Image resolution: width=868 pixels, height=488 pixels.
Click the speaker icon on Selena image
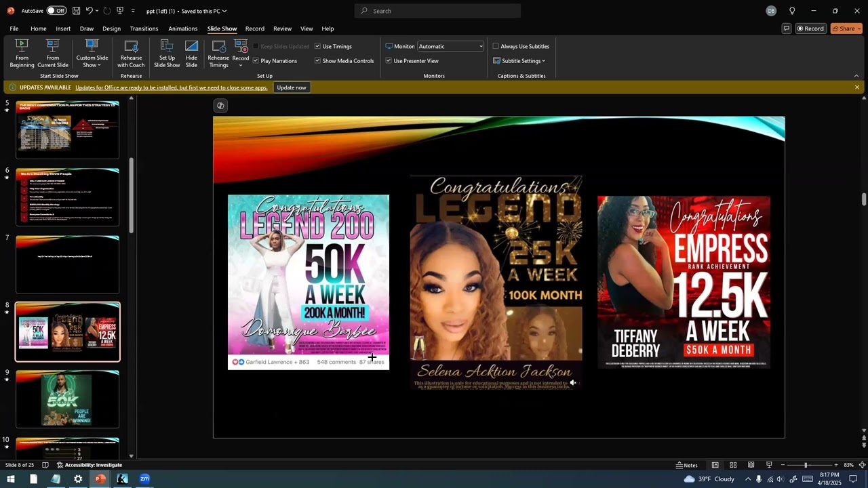(x=573, y=383)
